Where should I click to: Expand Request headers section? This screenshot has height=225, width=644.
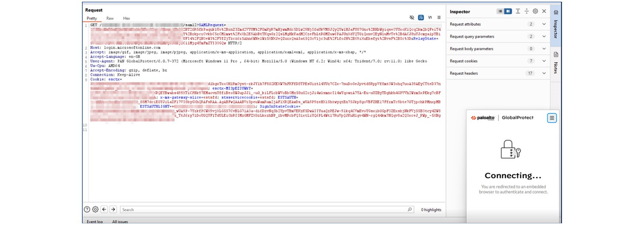pos(544,74)
